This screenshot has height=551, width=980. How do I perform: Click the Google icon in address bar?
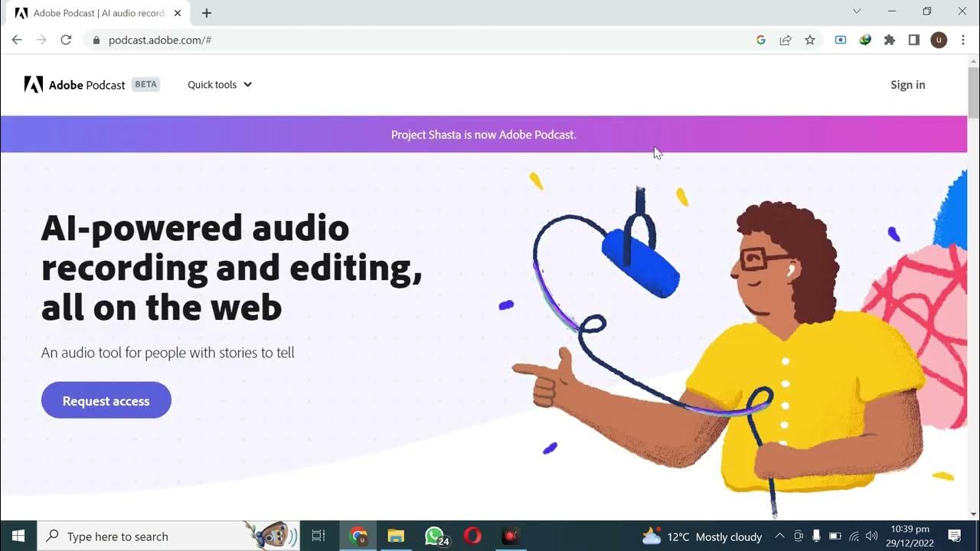(761, 40)
